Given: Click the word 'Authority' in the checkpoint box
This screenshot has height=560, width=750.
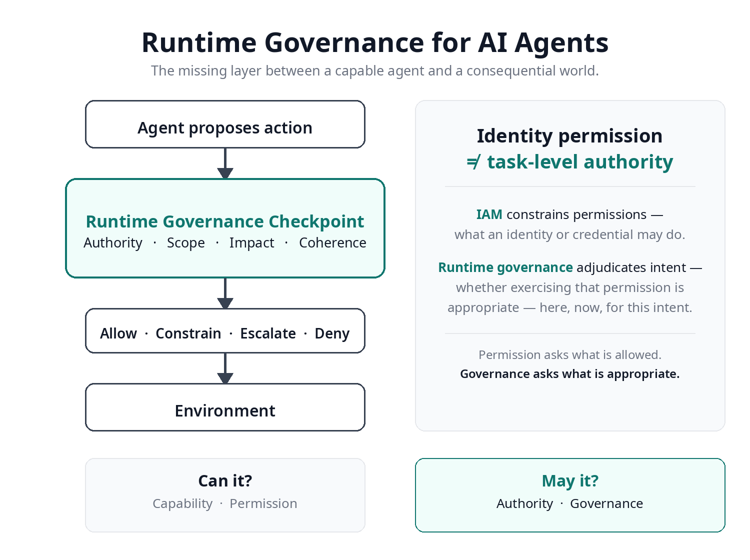Looking at the screenshot, I should click(113, 243).
